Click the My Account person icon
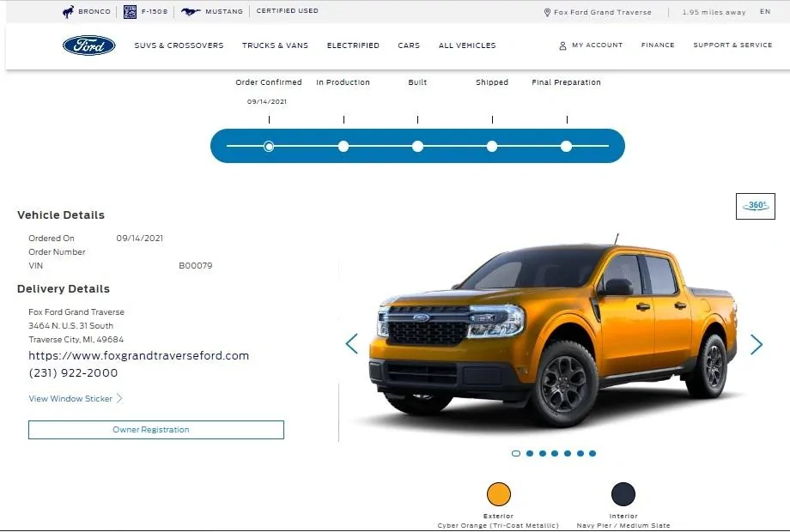 562,45
